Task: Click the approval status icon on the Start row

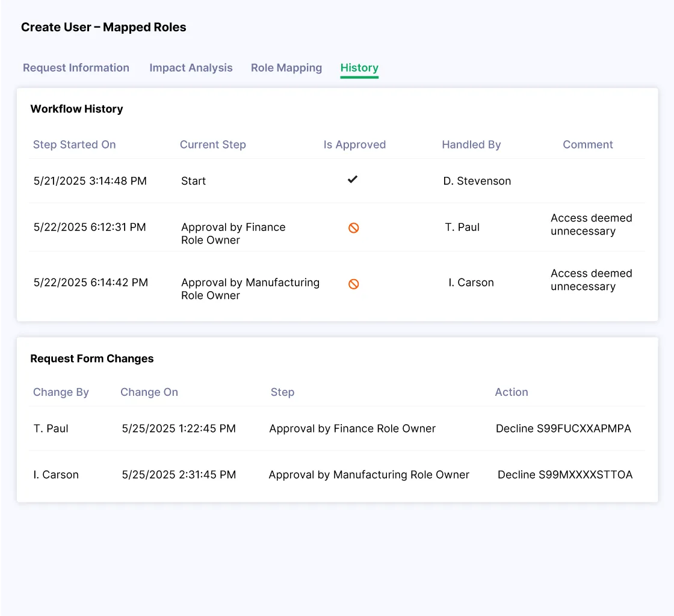Action: pos(353,179)
